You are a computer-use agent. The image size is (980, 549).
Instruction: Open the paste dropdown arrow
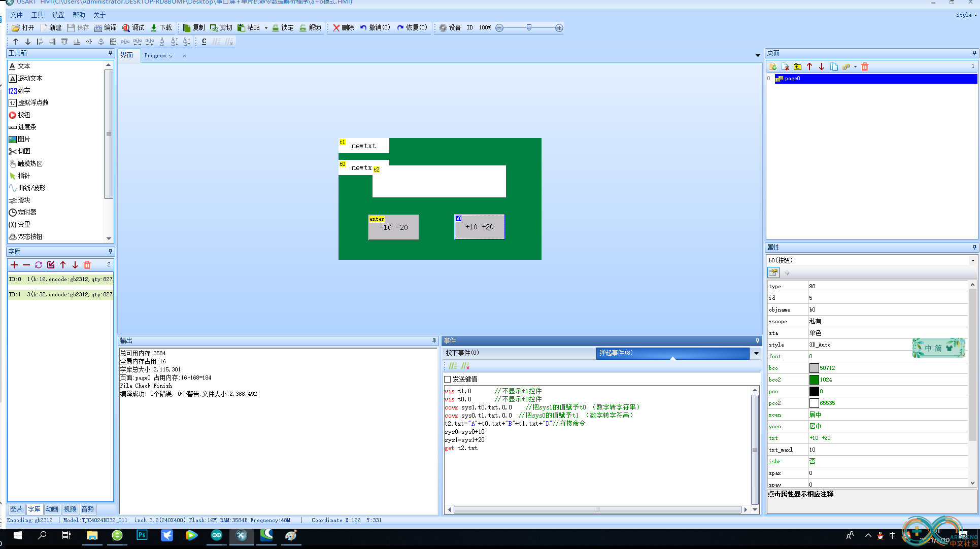[x=266, y=28]
